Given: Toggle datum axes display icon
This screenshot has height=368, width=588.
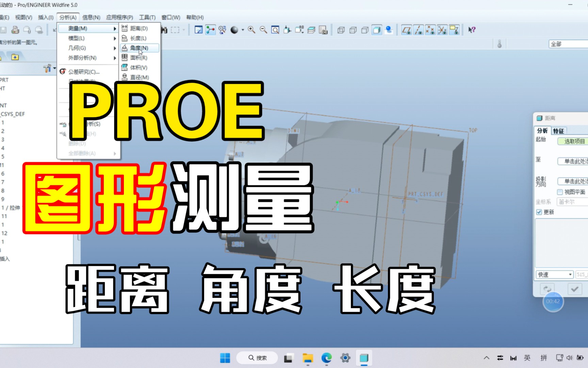Looking at the screenshot, I should click(419, 30).
